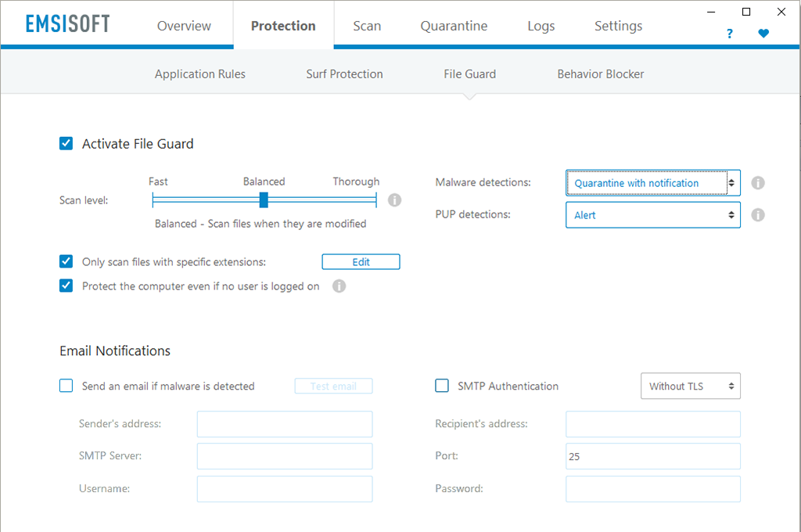Expand the PUP detections Alert dropdown

click(x=652, y=215)
